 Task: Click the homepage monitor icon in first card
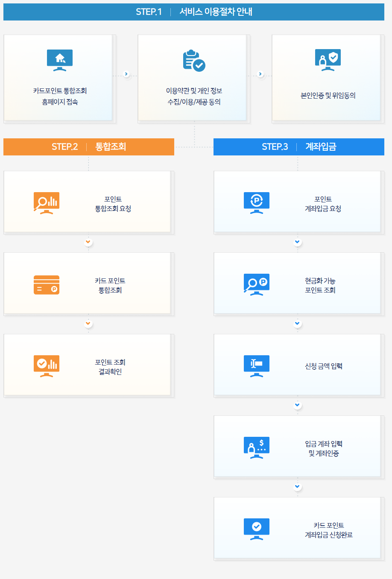(60, 61)
